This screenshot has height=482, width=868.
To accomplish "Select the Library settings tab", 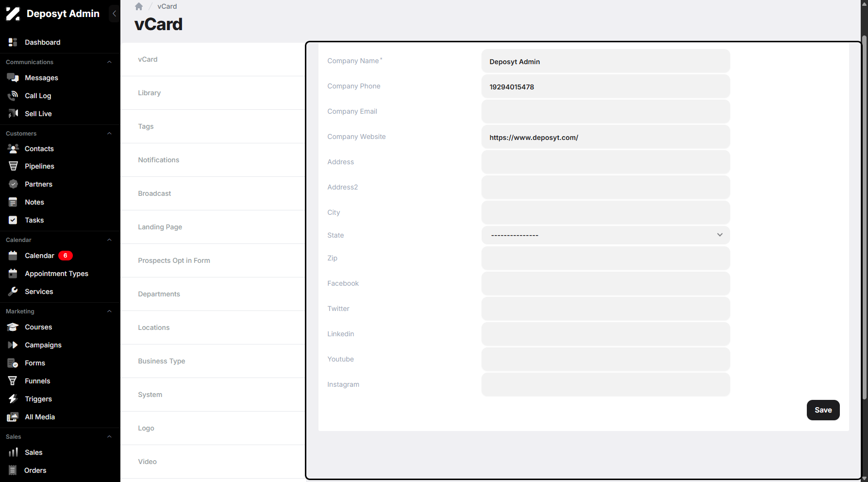I will [213, 93].
